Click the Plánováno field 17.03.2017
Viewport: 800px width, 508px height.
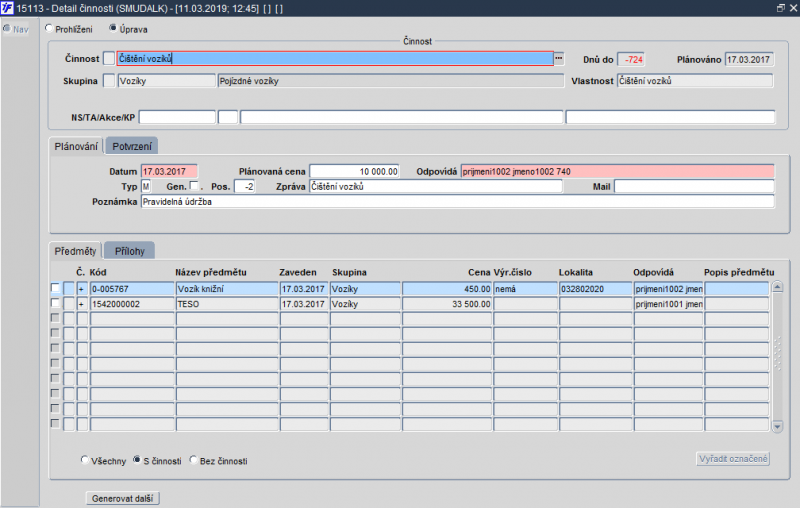[x=749, y=59]
